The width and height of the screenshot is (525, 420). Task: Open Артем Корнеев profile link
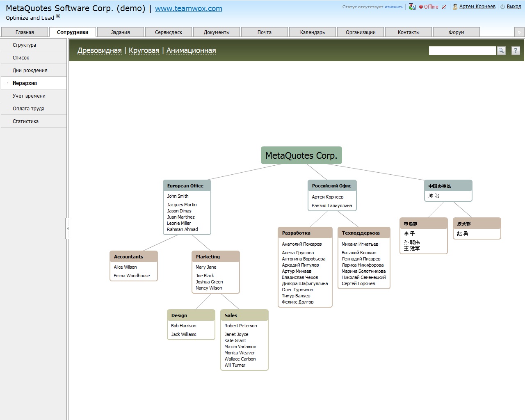pos(477,7)
